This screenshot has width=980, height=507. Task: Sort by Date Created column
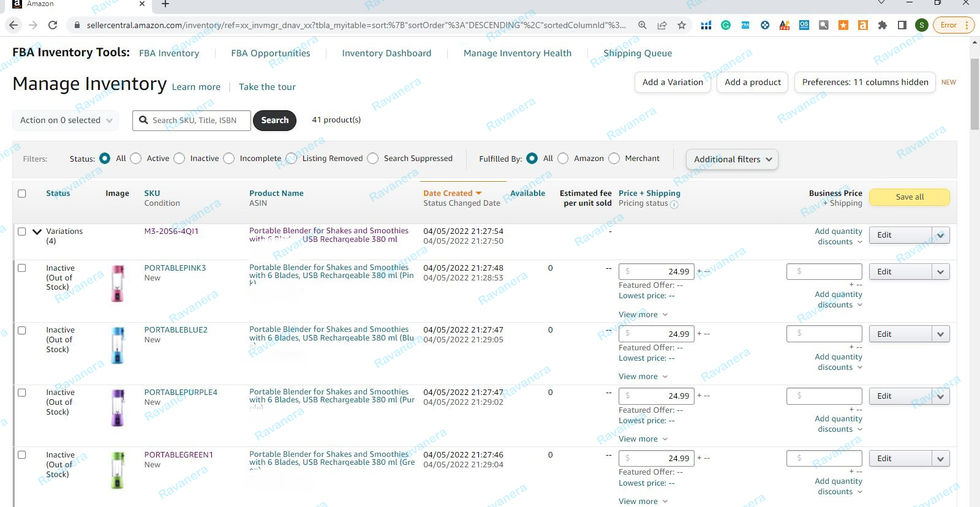pos(452,193)
